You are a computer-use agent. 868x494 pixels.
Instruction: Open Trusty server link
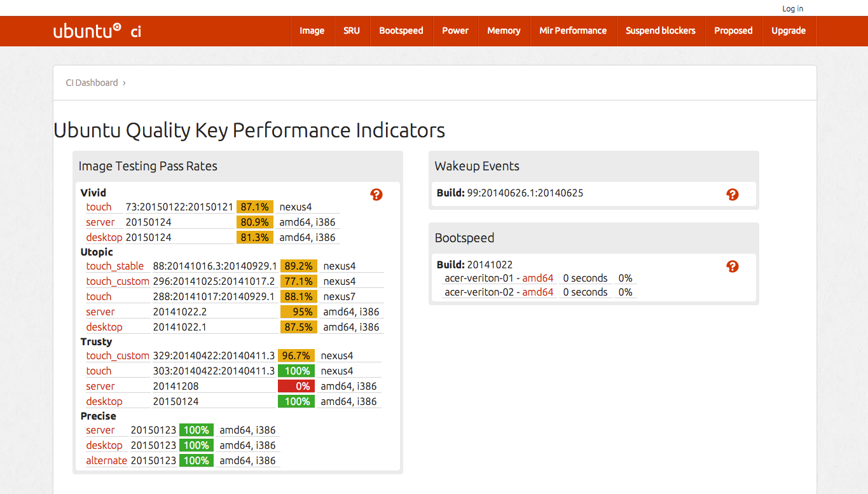tap(100, 386)
